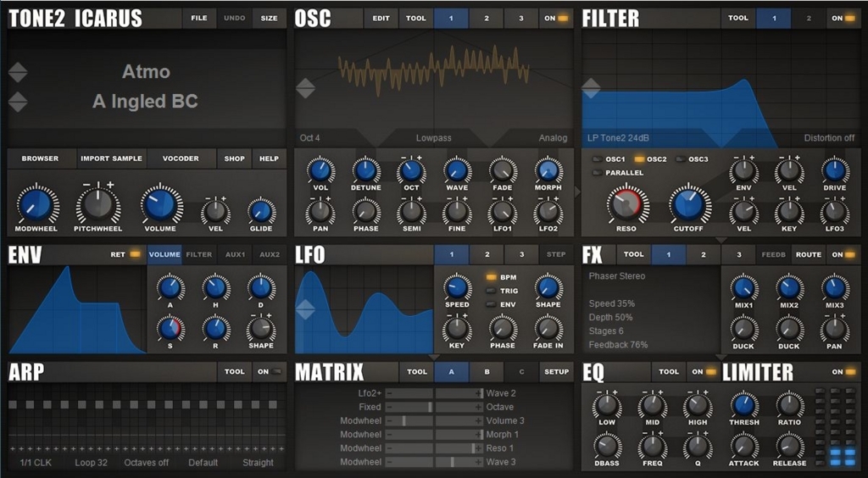Click the volume envelope graph display
Screen dimensions: 868x478
[77, 310]
